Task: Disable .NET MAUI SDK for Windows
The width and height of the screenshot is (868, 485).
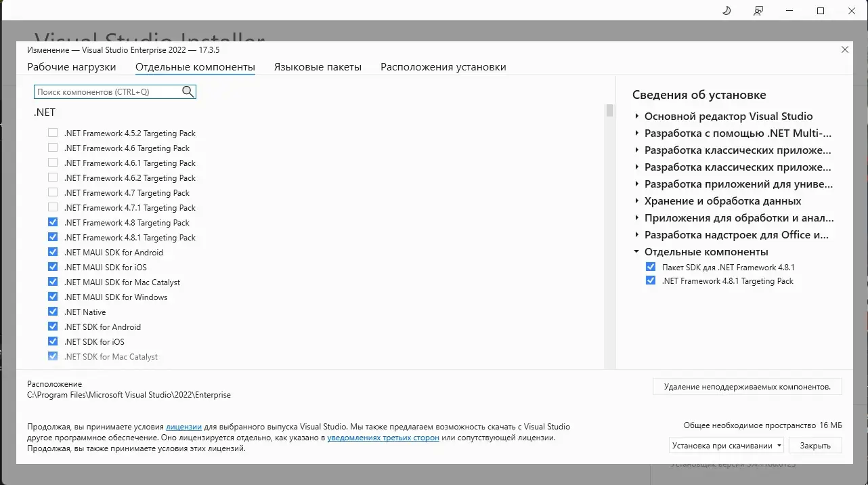Action: pyautogui.click(x=53, y=297)
